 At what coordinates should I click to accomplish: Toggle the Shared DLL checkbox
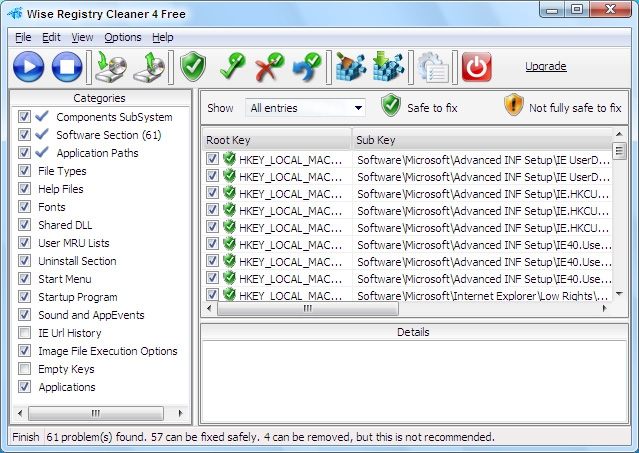click(24, 224)
